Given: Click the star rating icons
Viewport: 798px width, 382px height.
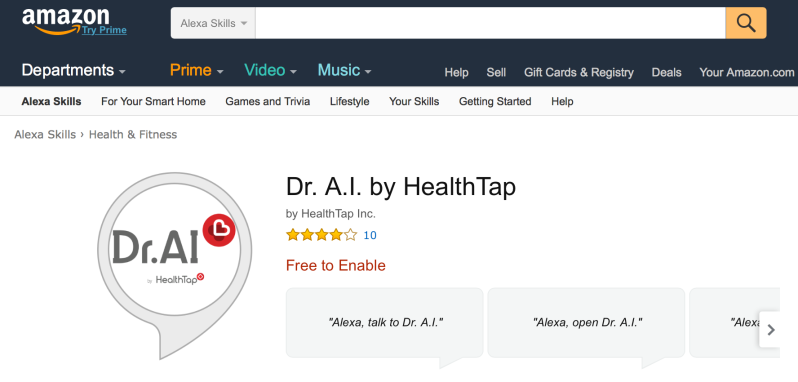Looking at the screenshot, I should point(322,235).
